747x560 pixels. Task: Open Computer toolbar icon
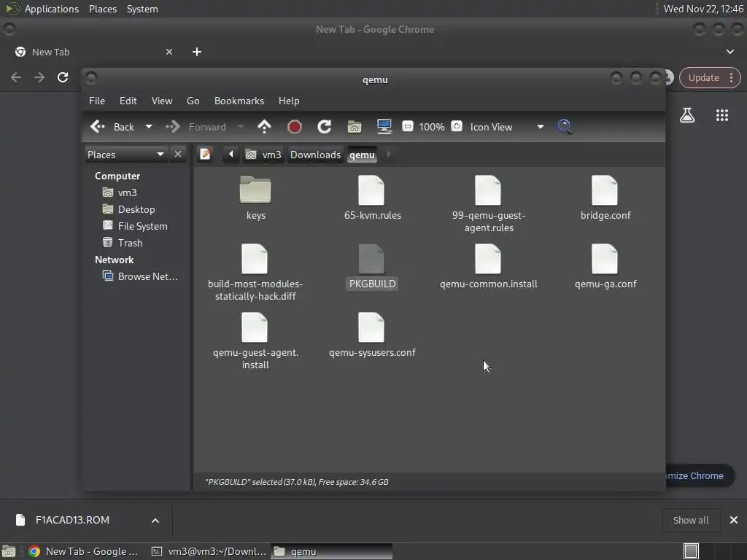pyautogui.click(x=384, y=127)
